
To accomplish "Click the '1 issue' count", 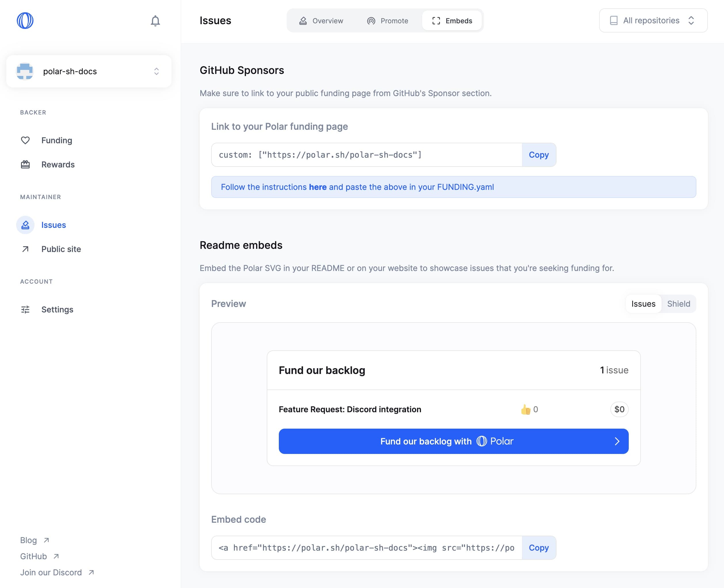I will (x=614, y=370).
